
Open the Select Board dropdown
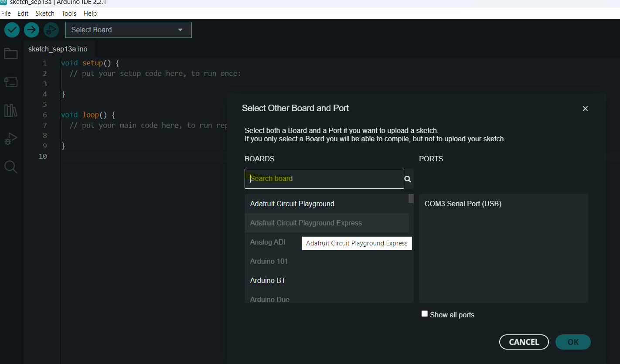(129, 30)
